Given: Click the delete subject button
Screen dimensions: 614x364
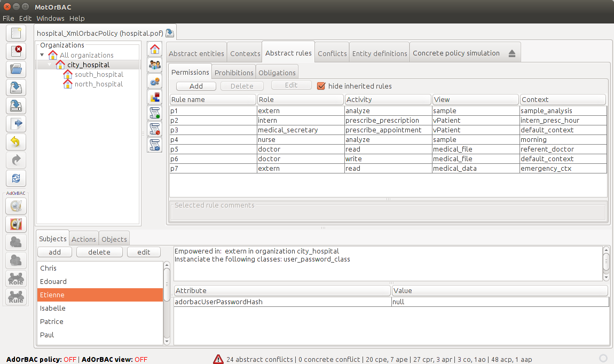Looking at the screenshot, I should (x=99, y=252).
